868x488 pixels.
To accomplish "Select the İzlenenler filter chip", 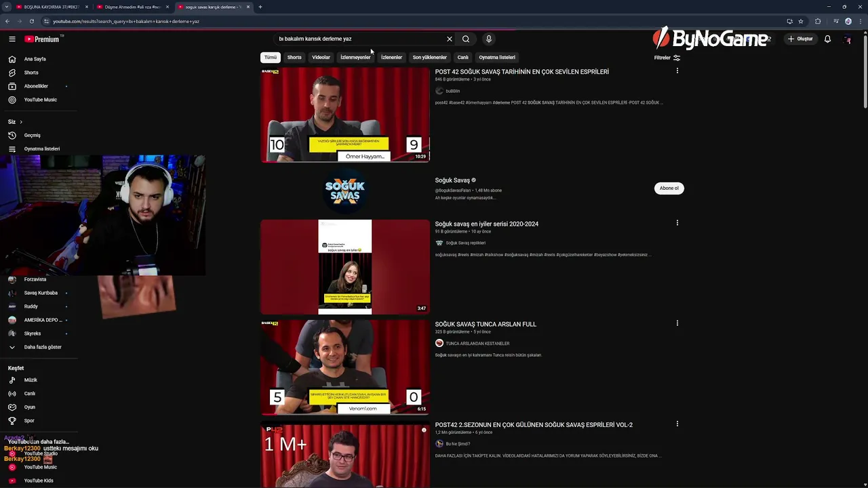I will coord(391,58).
